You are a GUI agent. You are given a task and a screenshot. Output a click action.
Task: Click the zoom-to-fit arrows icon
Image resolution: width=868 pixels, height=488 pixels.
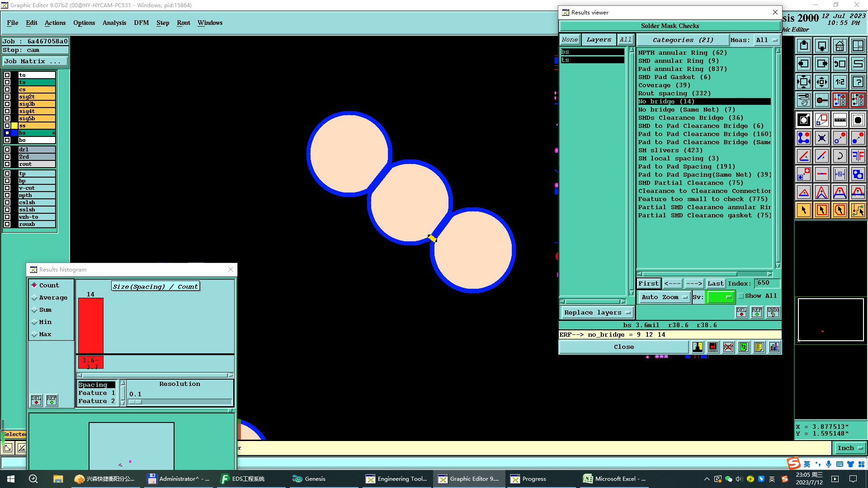[803, 82]
